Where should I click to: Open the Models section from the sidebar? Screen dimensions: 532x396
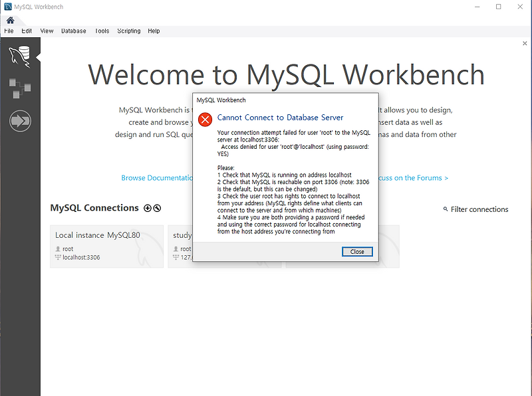click(x=20, y=87)
